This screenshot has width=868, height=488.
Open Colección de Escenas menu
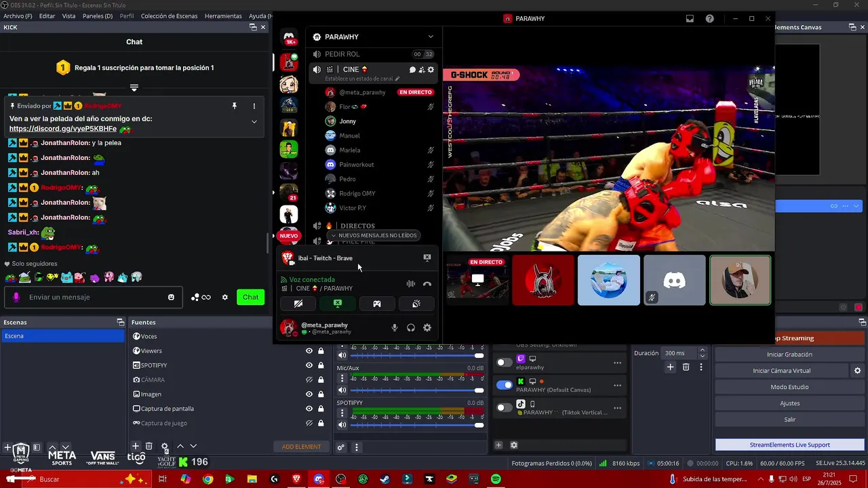click(x=169, y=16)
